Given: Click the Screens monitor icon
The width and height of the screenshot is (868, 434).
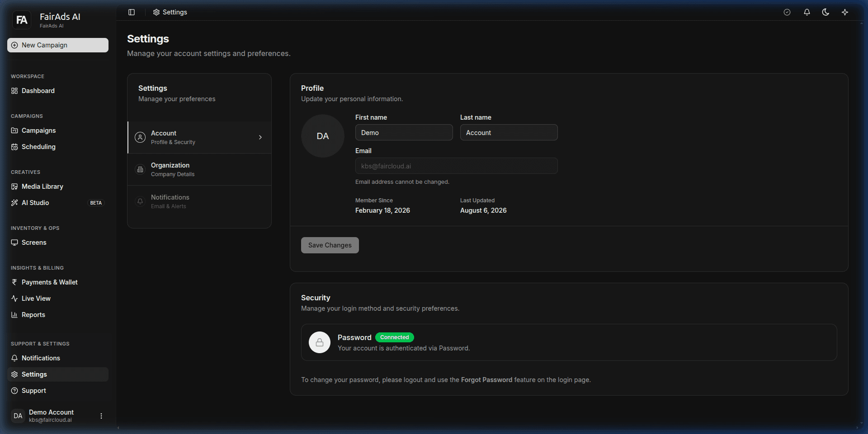Looking at the screenshot, I should (14, 243).
